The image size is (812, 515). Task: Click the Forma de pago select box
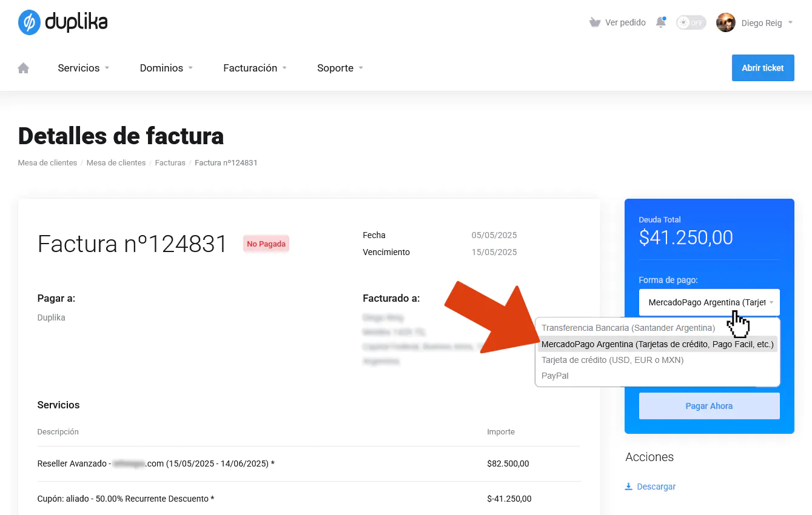tap(709, 302)
